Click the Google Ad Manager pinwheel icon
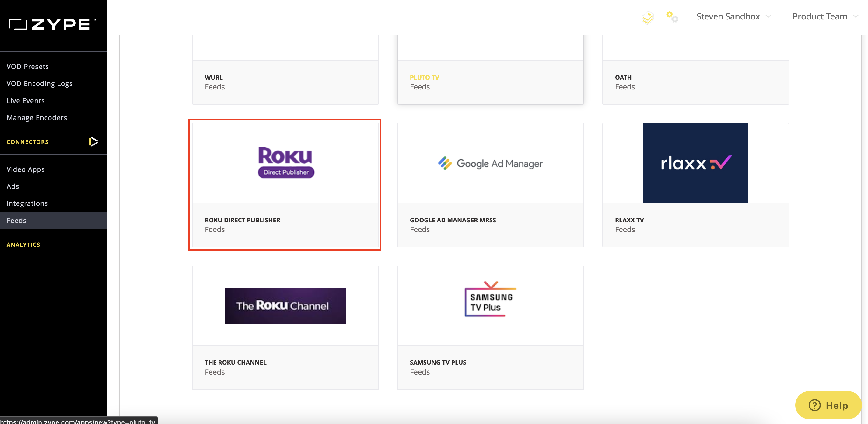This screenshot has height=424, width=868. 445,163
